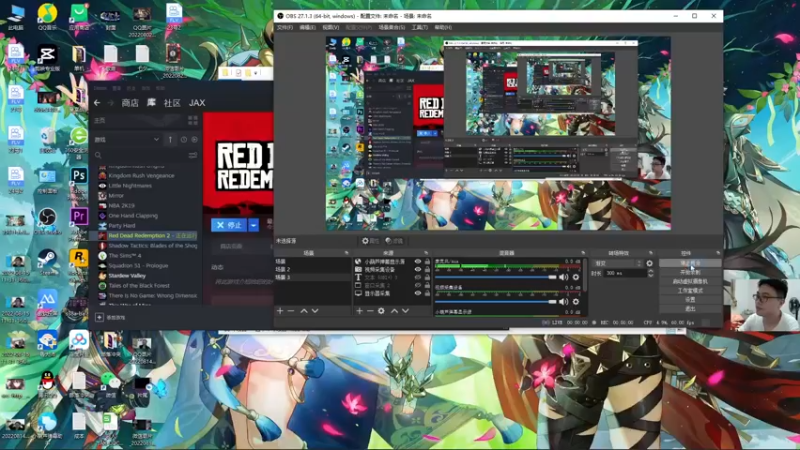Open the OBS 文件(F) menu
Viewport: 800px width, 450px height.
click(285, 28)
